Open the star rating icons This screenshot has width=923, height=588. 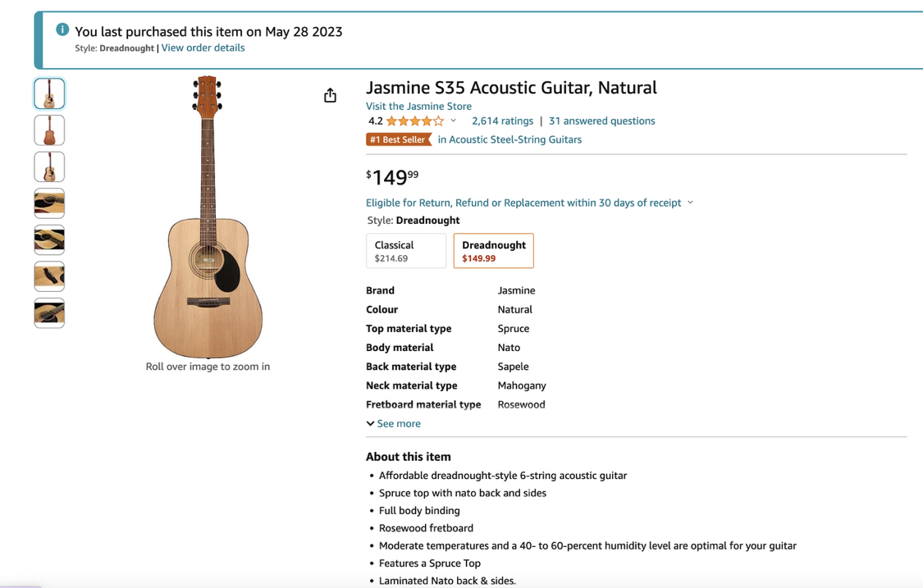tap(415, 121)
